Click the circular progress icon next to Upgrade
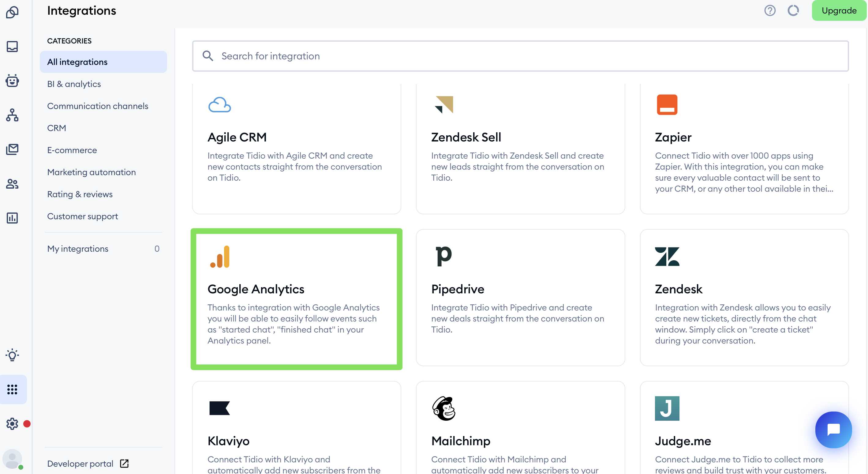868x474 pixels. [793, 10]
